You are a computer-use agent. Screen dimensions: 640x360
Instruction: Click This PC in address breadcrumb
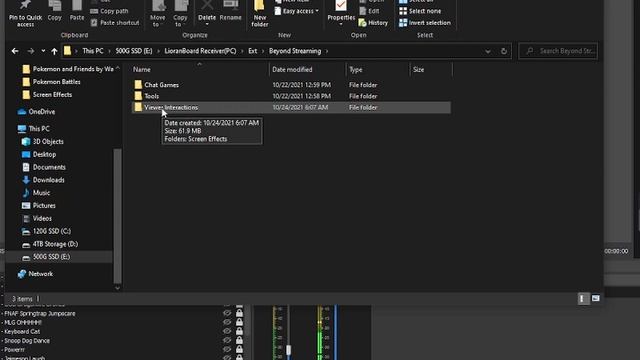tap(93, 51)
